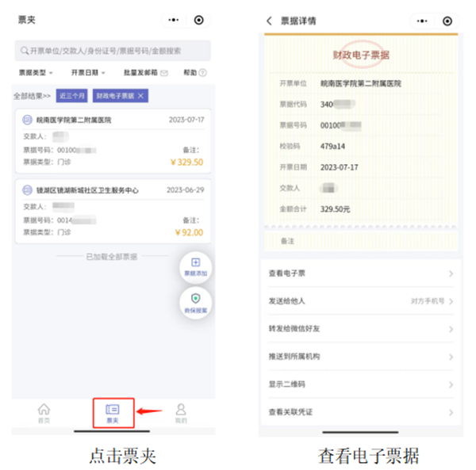Open 推送到所属机构 row
Viewport: 476px width, 470px height.
(x=361, y=357)
